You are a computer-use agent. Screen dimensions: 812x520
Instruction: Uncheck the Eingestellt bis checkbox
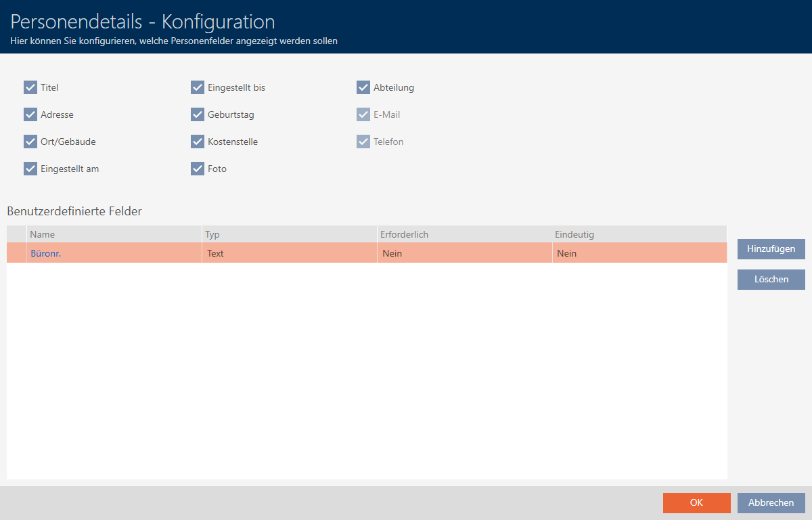pyautogui.click(x=198, y=87)
